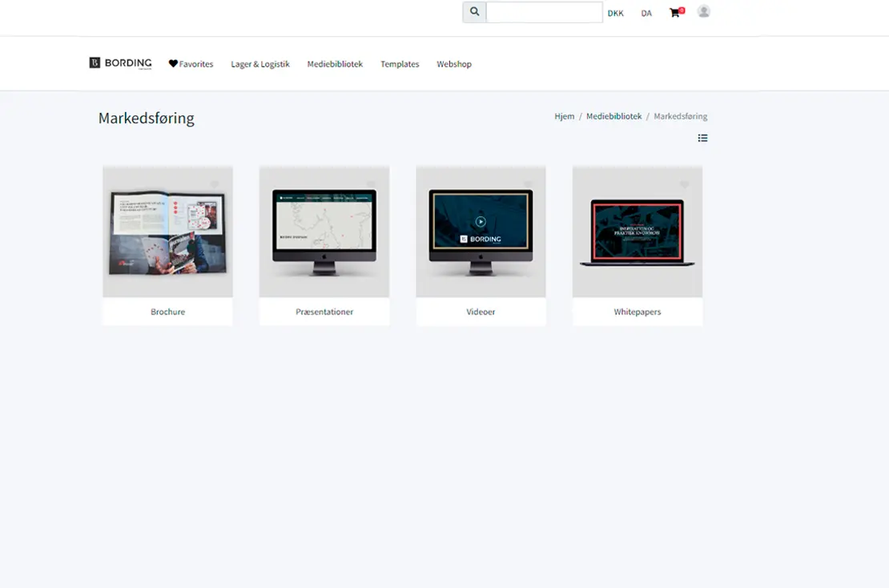Image resolution: width=889 pixels, height=588 pixels.
Task: Select the search magnifier icon
Action: 473,11
